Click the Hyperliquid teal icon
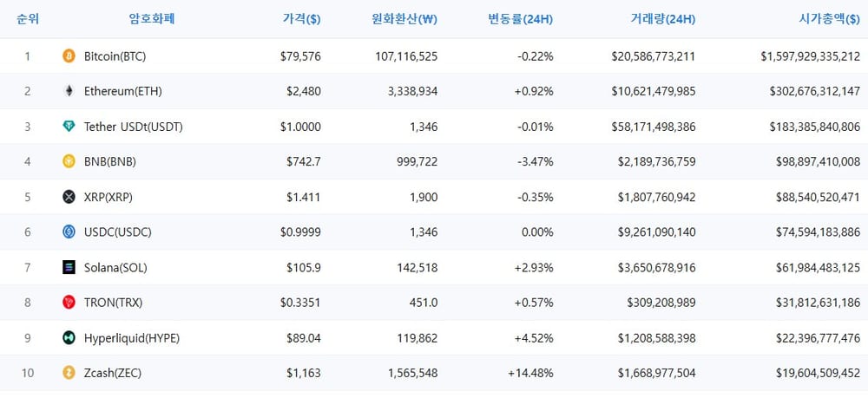868x398 pixels. point(69,338)
